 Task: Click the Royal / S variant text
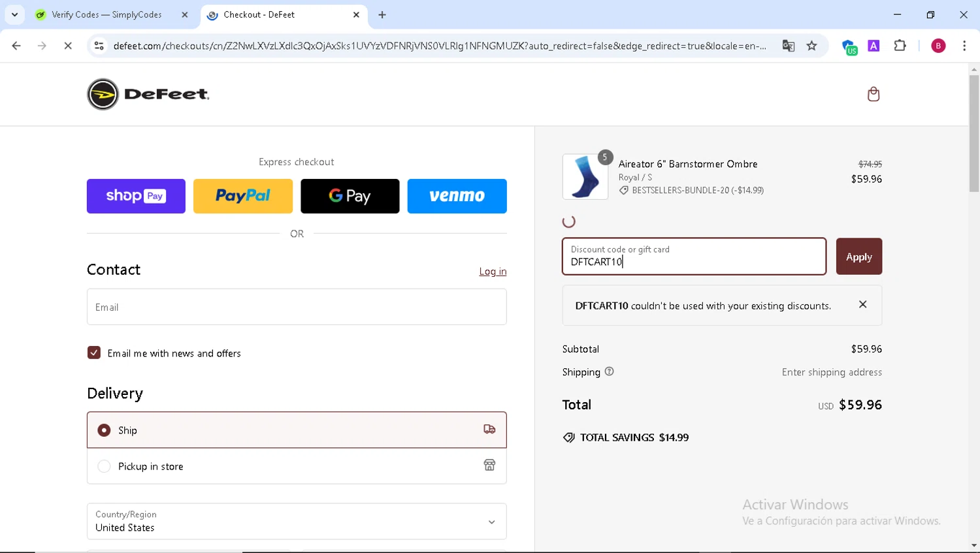pyautogui.click(x=635, y=178)
